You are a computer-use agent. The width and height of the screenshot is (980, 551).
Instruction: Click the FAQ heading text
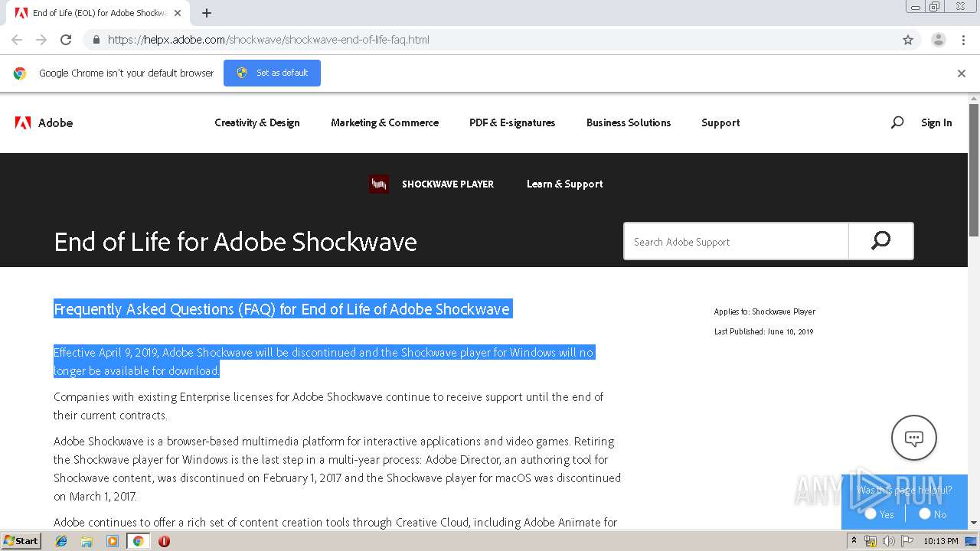tap(282, 309)
